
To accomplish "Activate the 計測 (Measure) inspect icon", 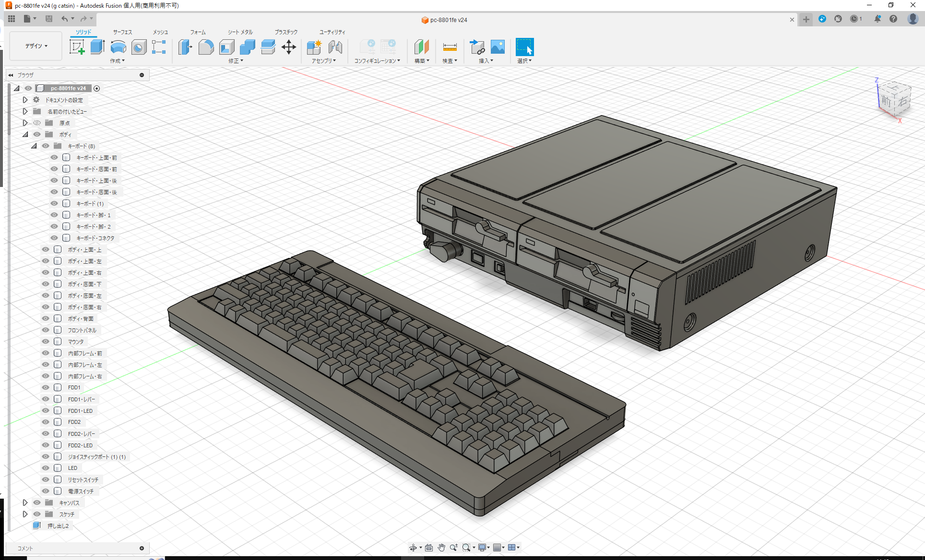I will (450, 48).
